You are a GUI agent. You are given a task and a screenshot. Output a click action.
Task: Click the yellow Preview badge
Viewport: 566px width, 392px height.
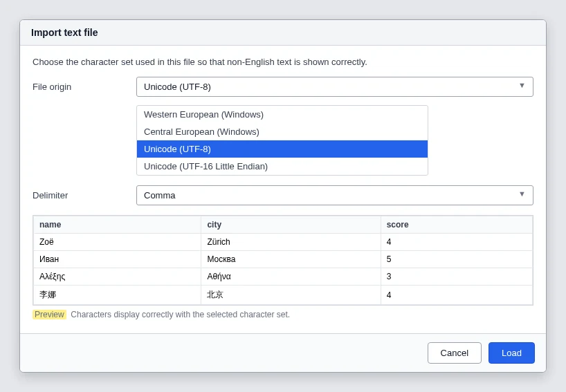(49, 315)
